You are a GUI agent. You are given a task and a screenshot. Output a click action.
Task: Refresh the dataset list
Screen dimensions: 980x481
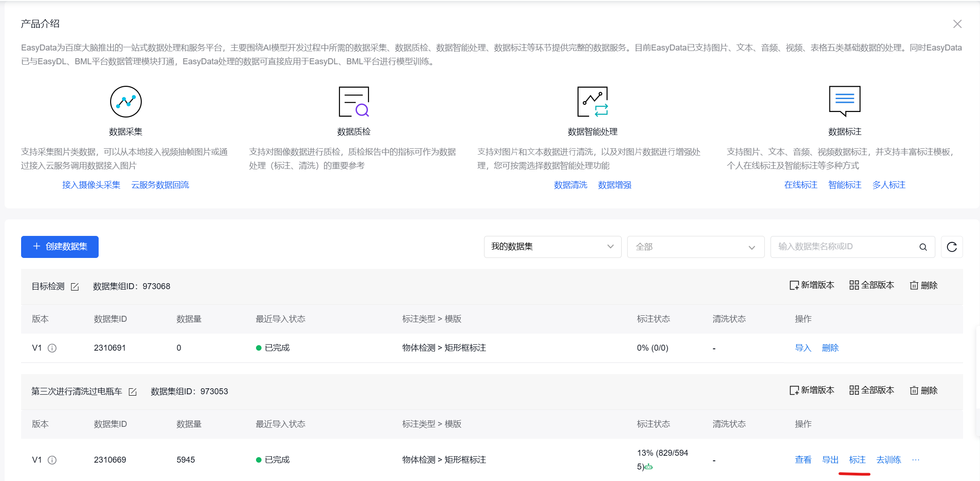[x=952, y=246]
